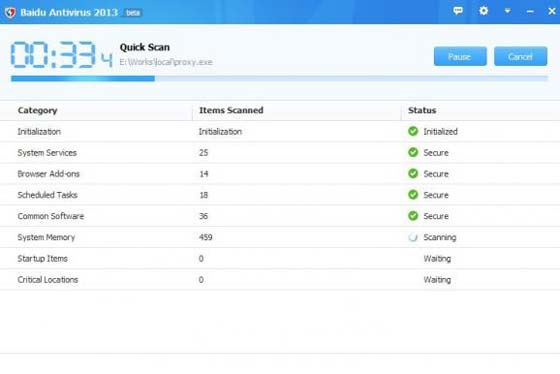
Task: Click the beta badge in title bar
Action: (x=133, y=13)
